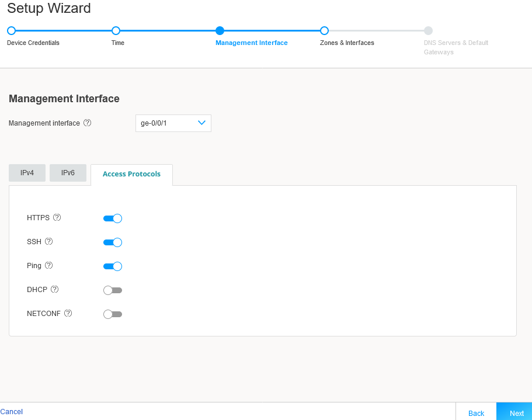Image resolution: width=532 pixels, height=420 pixels.
Task: Click the Next button
Action: click(x=516, y=413)
